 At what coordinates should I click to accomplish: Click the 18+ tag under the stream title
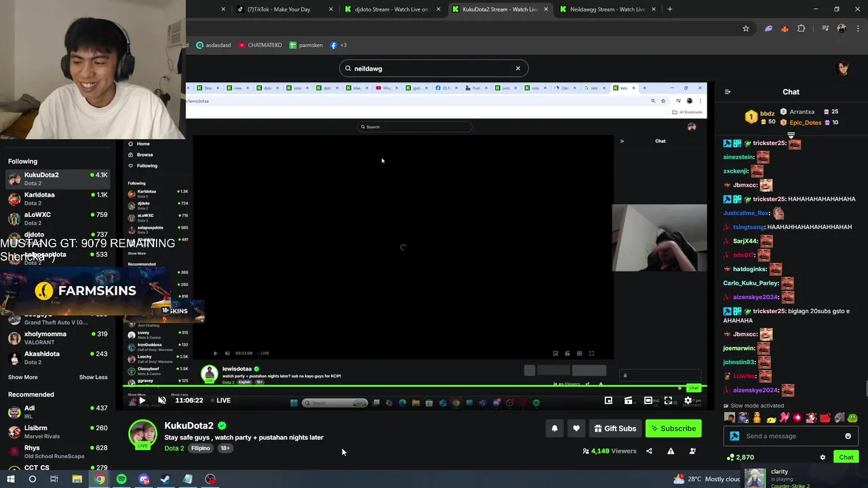225,449
